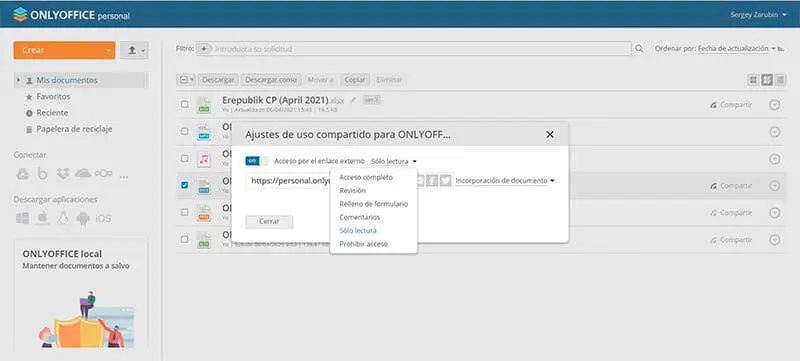Switch to thumbnail grid view icon

tap(753, 80)
